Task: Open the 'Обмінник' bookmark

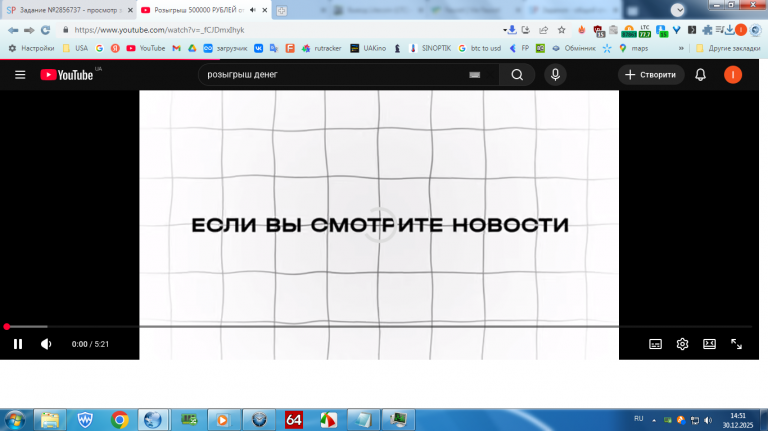Action: click(x=574, y=48)
